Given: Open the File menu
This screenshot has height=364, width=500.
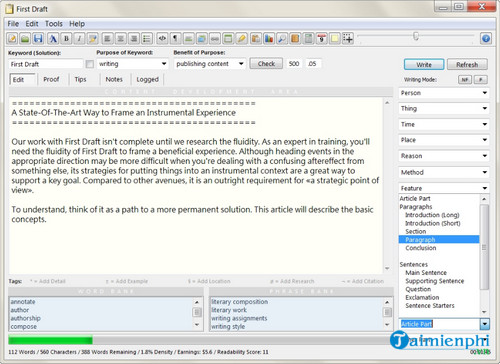Looking at the screenshot, I should coord(13,24).
